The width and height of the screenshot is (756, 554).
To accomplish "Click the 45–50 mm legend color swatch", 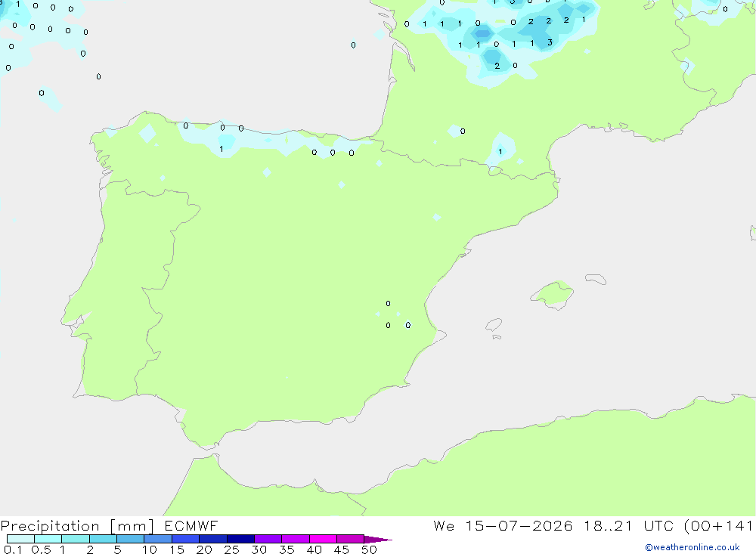I will tap(350, 539).
